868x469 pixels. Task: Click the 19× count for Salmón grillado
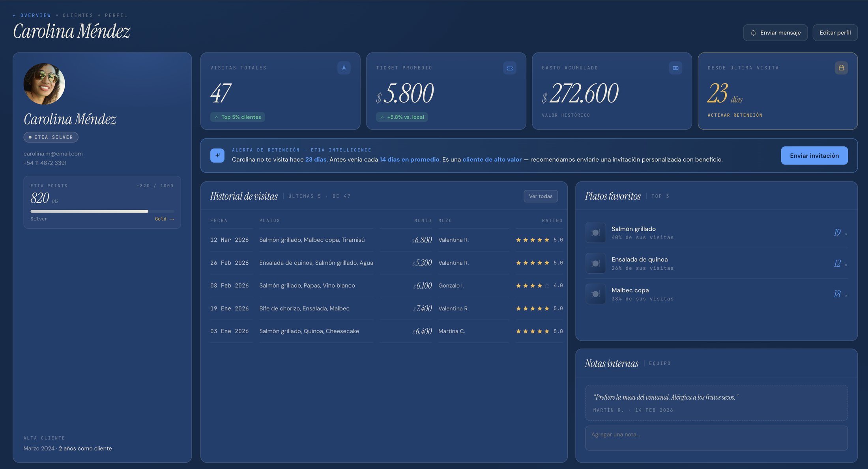coord(840,233)
